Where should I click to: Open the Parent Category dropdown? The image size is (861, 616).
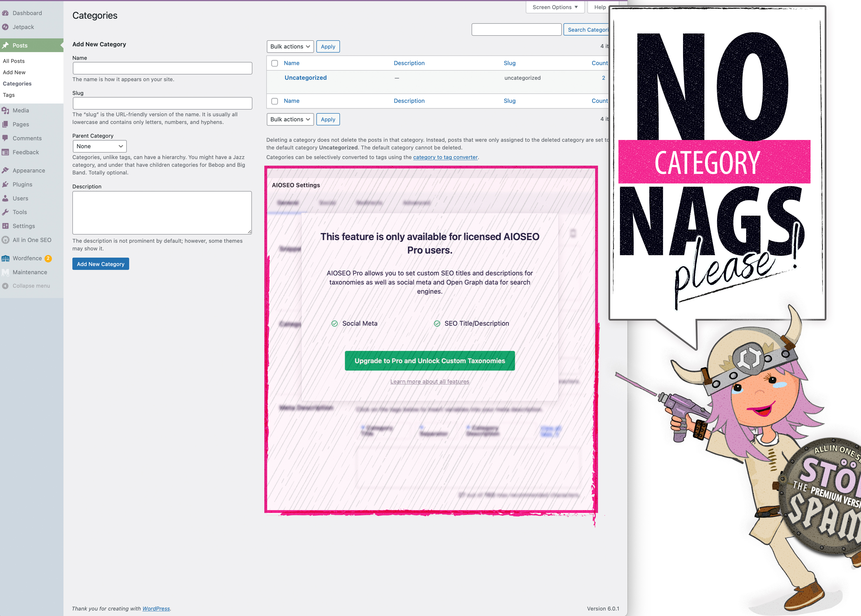tap(99, 147)
